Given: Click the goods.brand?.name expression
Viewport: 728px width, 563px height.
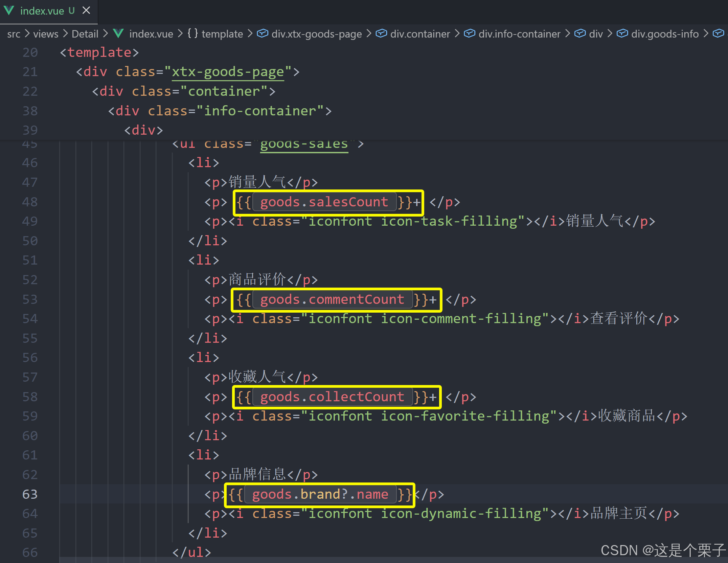Looking at the screenshot, I should (x=320, y=495).
